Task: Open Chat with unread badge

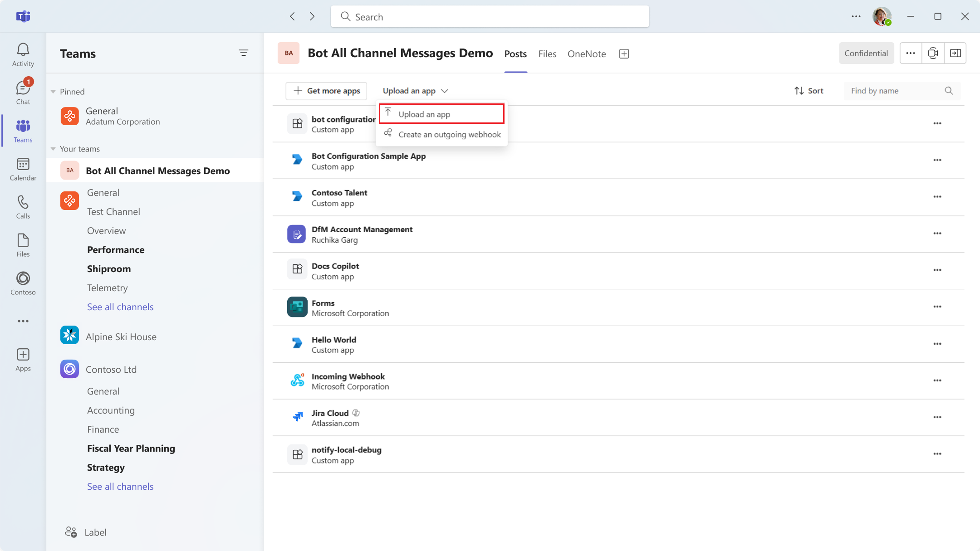Action: point(23,93)
